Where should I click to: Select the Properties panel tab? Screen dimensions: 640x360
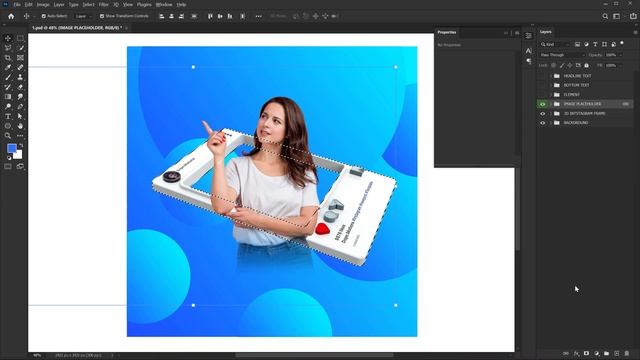coord(447,32)
